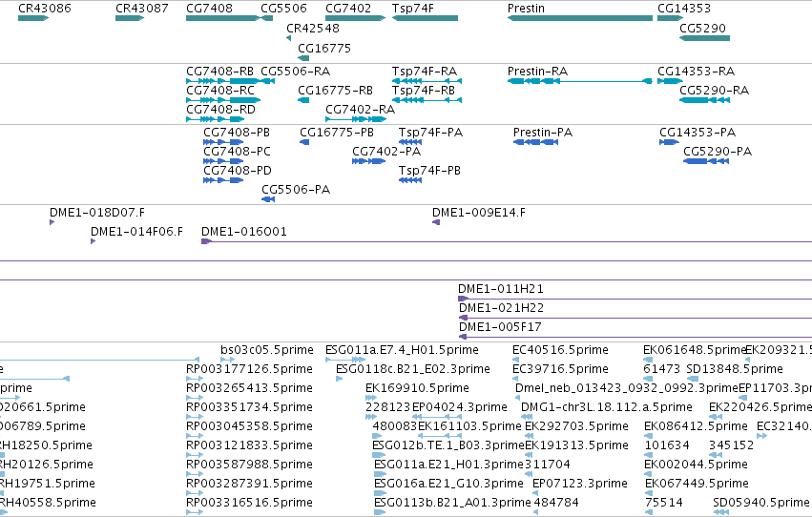Select transcript CG7408-RB

222,81
